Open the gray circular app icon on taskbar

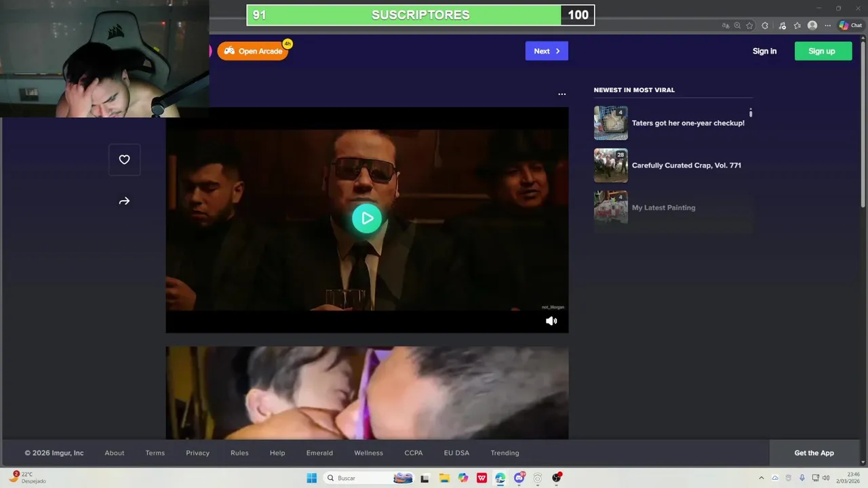click(538, 478)
